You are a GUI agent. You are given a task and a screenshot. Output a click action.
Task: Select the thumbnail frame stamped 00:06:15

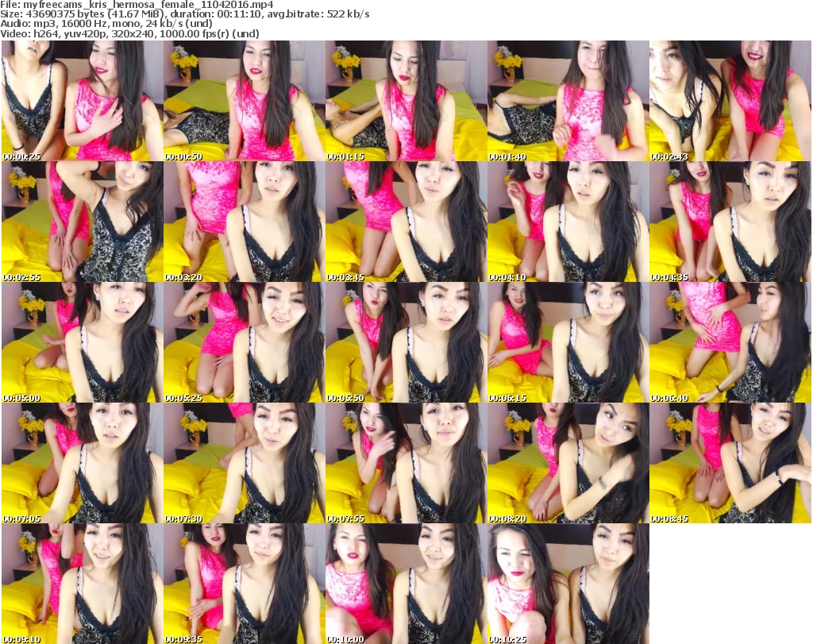[x=568, y=342]
